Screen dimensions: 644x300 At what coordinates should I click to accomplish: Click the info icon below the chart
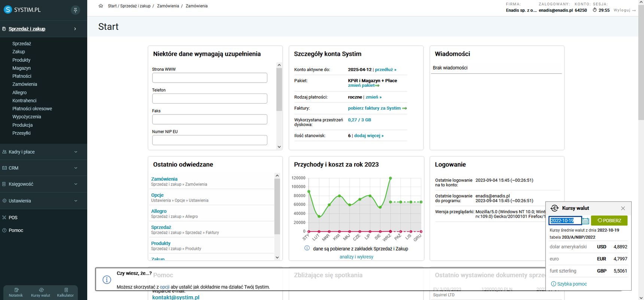307,248
